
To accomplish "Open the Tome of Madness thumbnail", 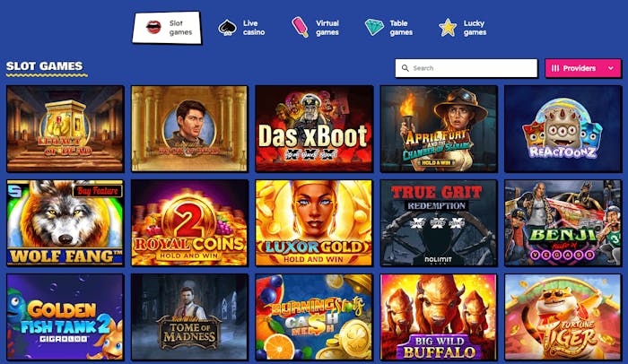I will point(189,317).
